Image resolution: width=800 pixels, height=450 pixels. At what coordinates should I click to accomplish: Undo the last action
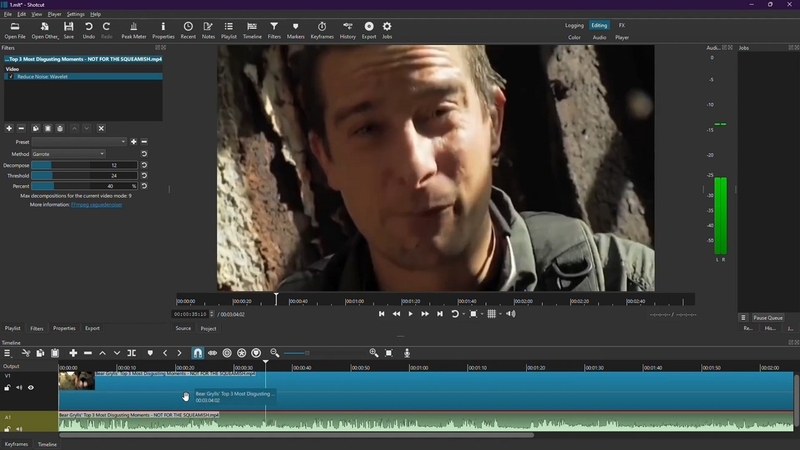89,30
